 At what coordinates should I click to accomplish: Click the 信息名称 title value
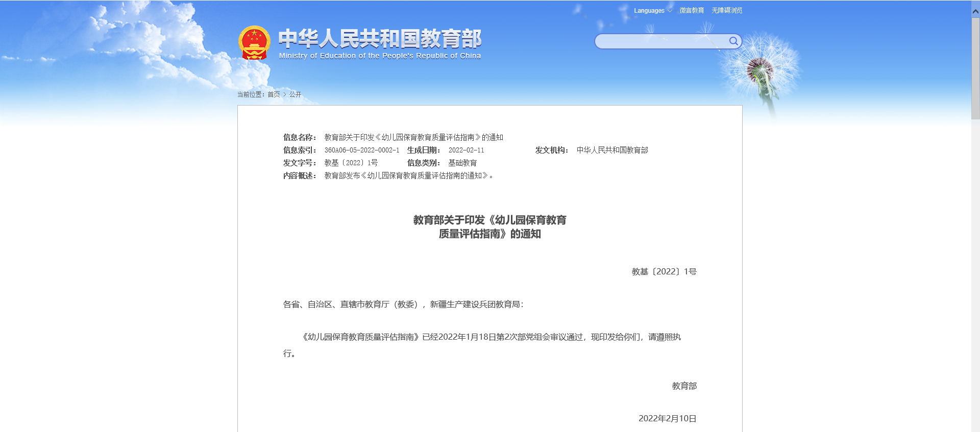pos(414,138)
